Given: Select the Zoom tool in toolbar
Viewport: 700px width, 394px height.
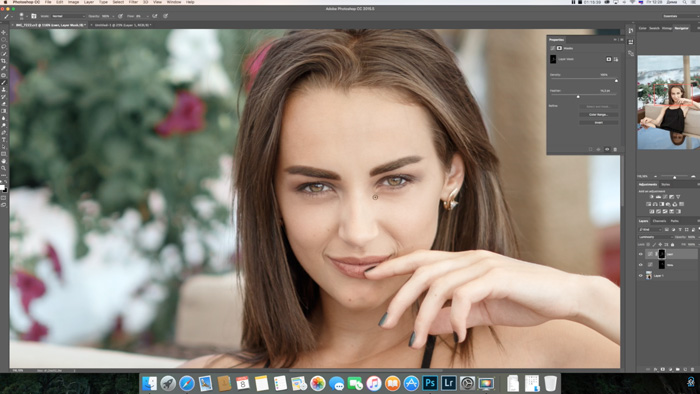Looking at the screenshot, I should [4, 168].
